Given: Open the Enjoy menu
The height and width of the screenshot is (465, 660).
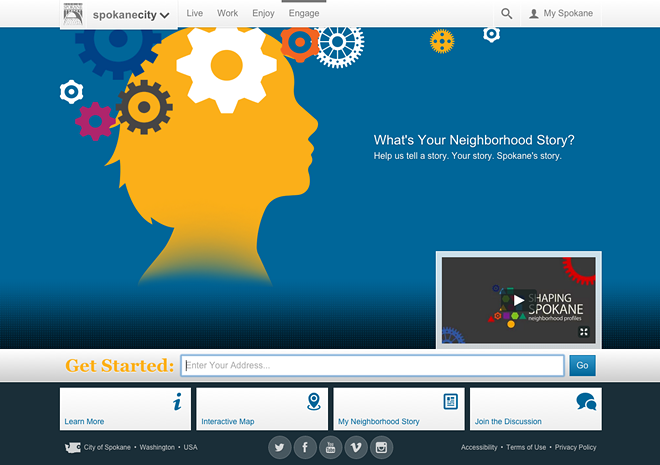Looking at the screenshot, I should (263, 13).
